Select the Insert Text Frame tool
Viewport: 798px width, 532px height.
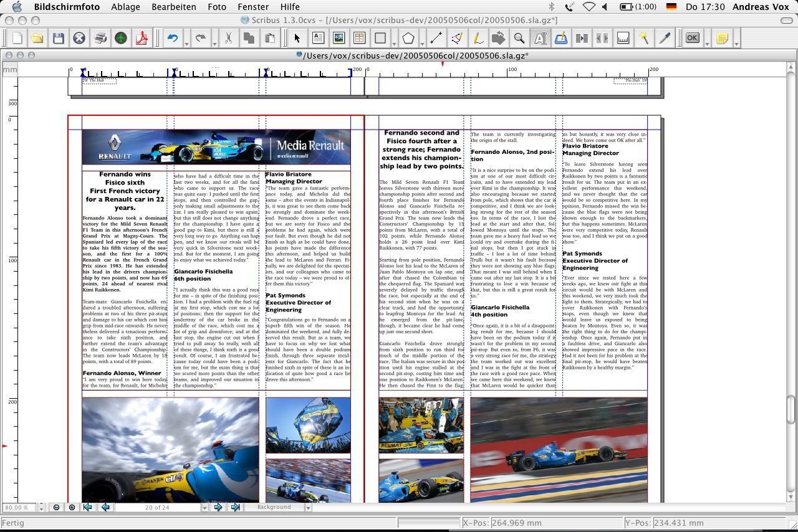pyautogui.click(x=317, y=38)
